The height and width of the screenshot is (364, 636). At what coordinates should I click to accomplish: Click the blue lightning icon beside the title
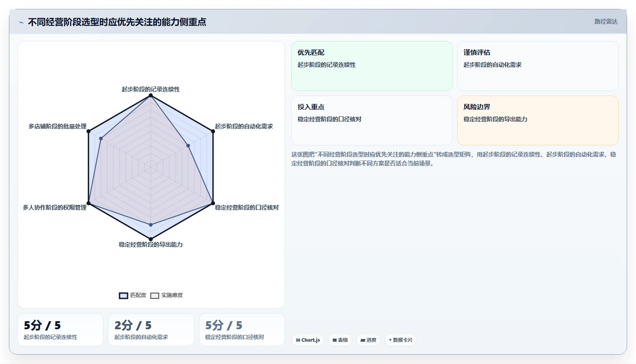click(x=21, y=22)
